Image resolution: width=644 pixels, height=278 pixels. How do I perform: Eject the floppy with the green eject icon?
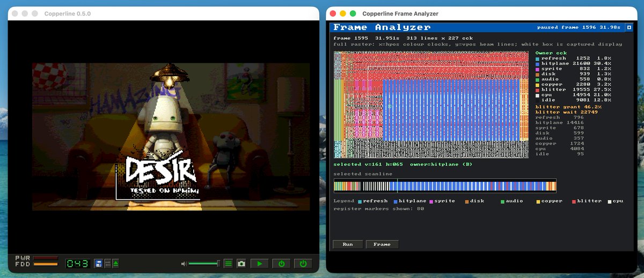point(115,264)
